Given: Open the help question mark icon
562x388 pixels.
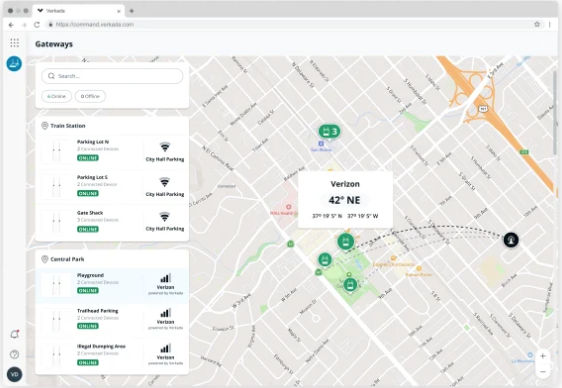Looking at the screenshot, I should tap(14, 354).
